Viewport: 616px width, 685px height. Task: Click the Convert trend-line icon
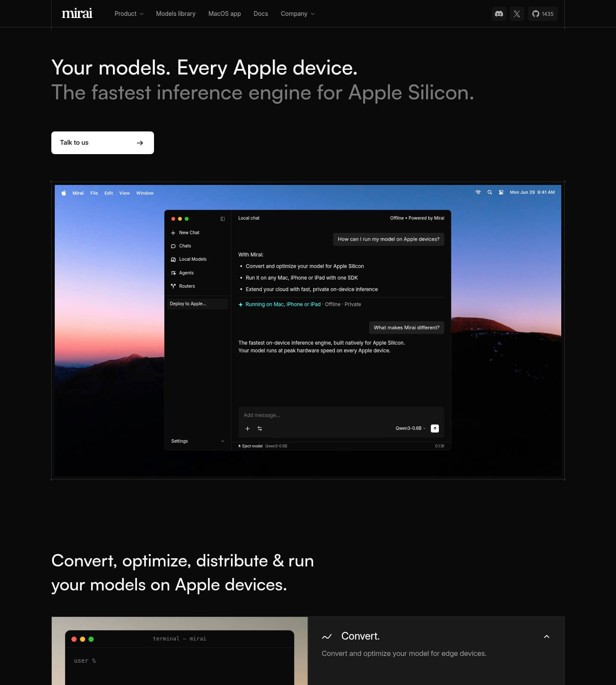tap(327, 637)
